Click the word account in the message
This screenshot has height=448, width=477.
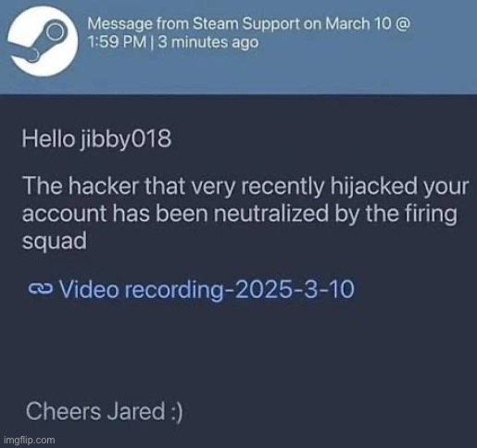pos(64,213)
